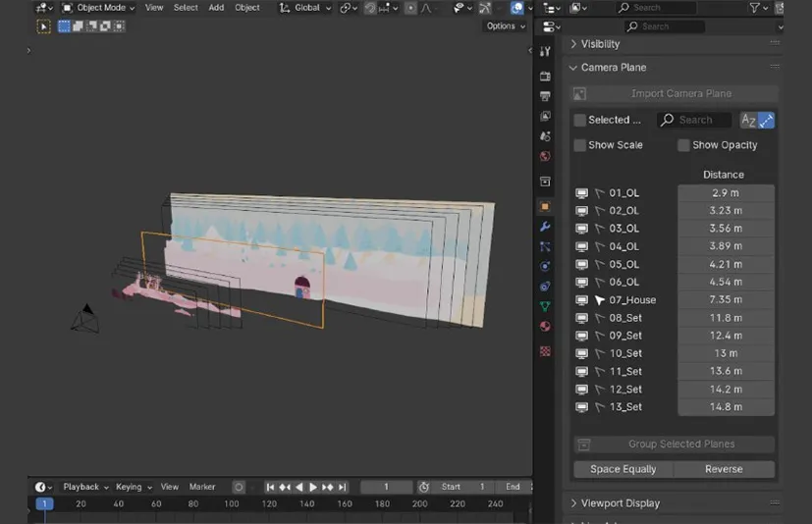The width and height of the screenshot is (812, 524).
Task: Click the camera plane Search field
Action: (x=694, y=120)
